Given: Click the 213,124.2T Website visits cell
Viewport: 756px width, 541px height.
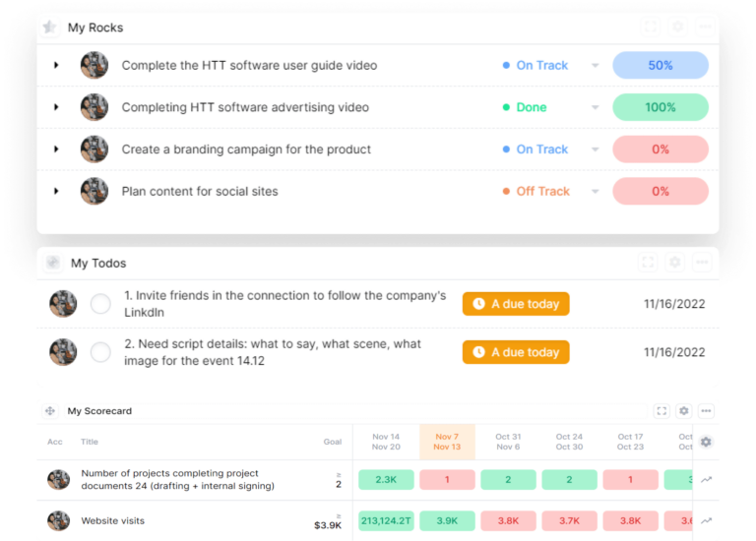Looking at the screenshot, I should pyautogui.click(x=386, y=520).
